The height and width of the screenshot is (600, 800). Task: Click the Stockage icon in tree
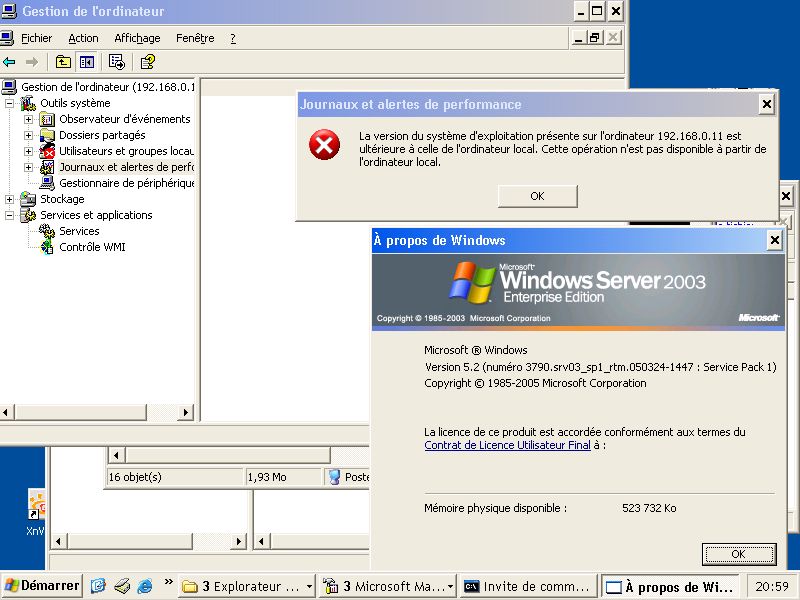[x=28, y=199]
